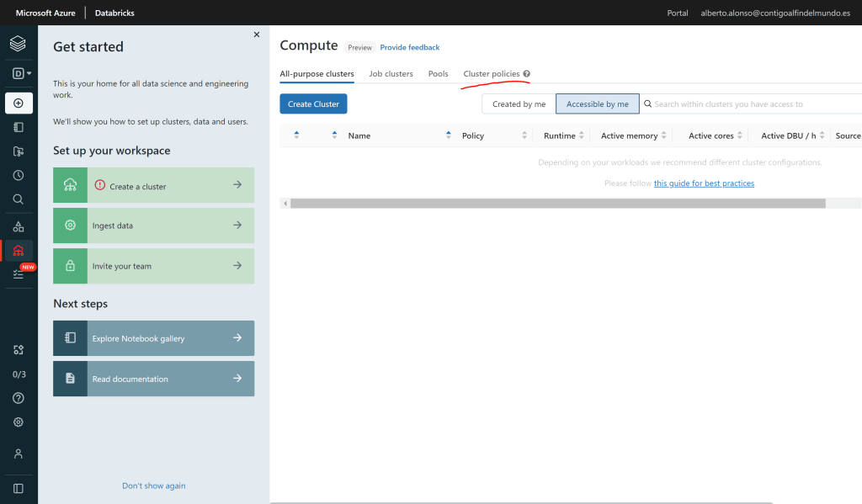The height and width of the screenshot is (504, 862).
Task: Select the Accessible by me filter
Action: tap(597, 104)
